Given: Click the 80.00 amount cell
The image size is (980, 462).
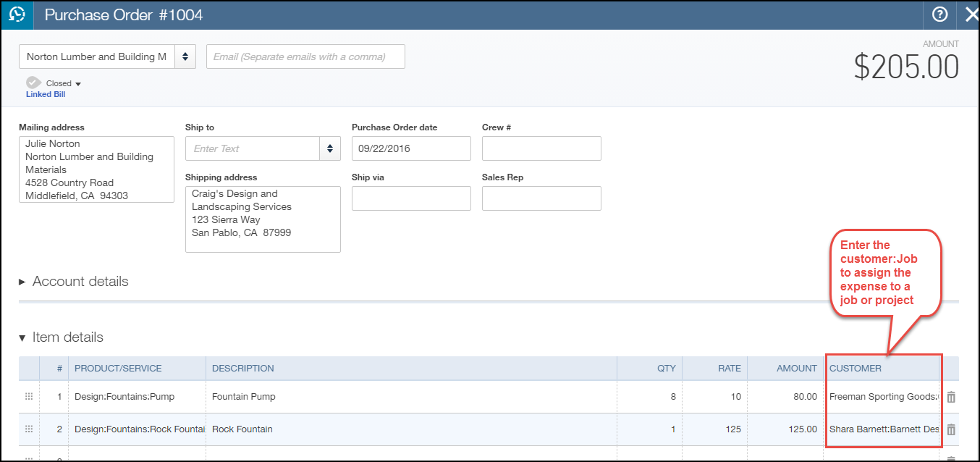Looking at the screenshot, I should [x=785, y=397].
